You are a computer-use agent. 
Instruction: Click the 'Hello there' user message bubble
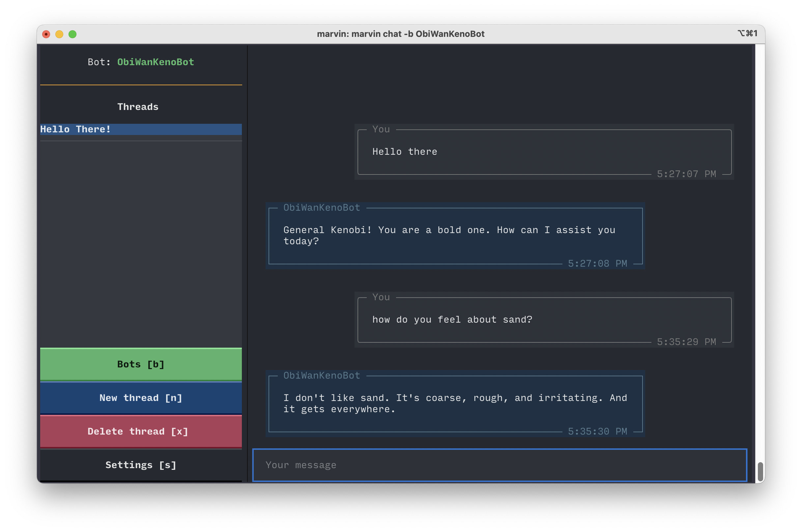point(544,152)
